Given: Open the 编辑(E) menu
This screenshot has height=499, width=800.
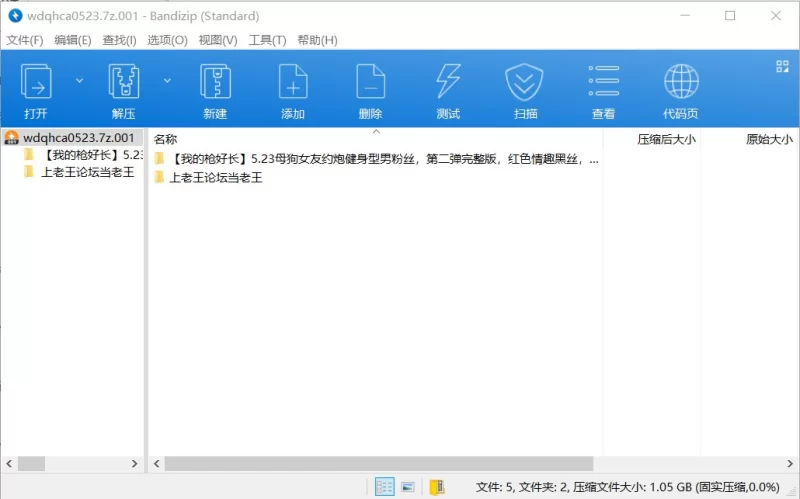Looking at the screenshot, I should pyautogui.click(x=72, y=40).
